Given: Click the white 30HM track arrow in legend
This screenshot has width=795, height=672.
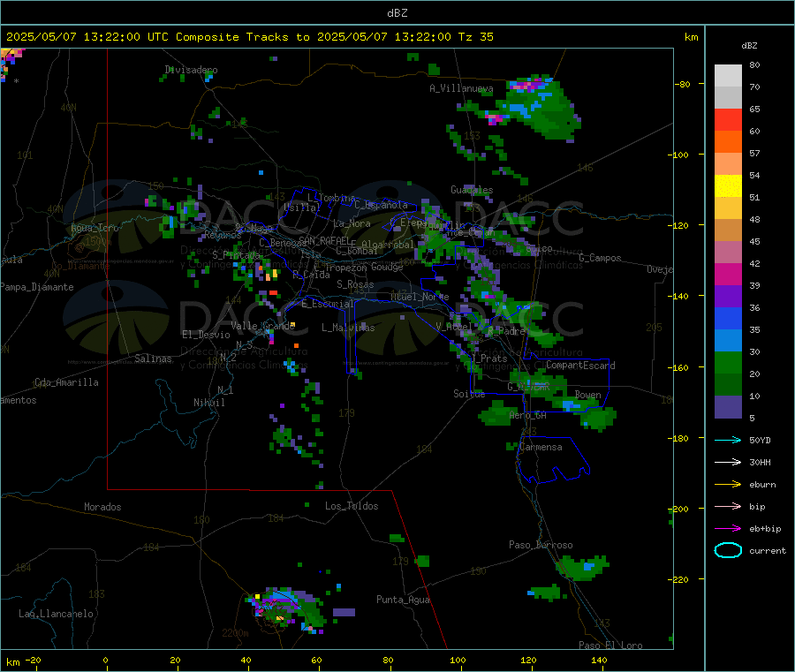Looking at the screenshot, I should click(728, 462).
